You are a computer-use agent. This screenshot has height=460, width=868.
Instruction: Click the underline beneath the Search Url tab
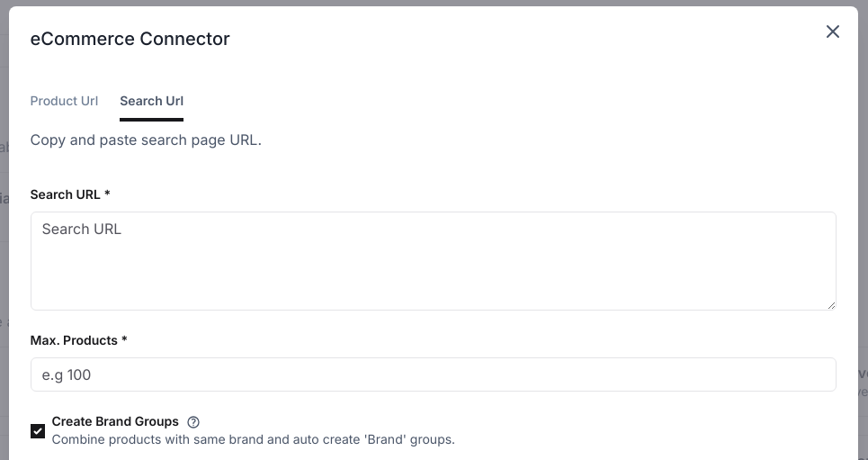[x=151, y=119]
